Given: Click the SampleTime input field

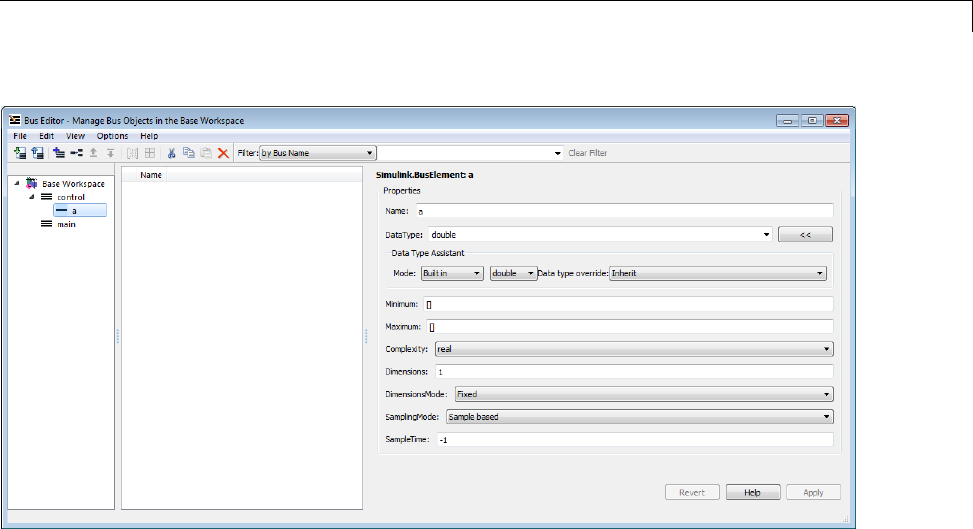Looking at the screenshot, I should coord(635,440).
